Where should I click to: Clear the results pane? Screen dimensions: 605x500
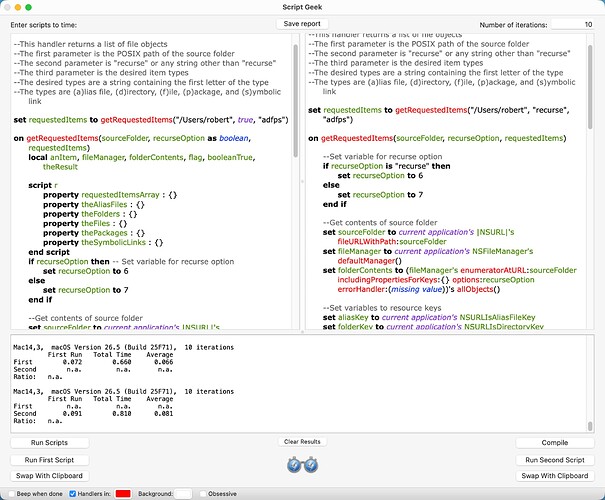pyautogui.click(x=302, y=441)
